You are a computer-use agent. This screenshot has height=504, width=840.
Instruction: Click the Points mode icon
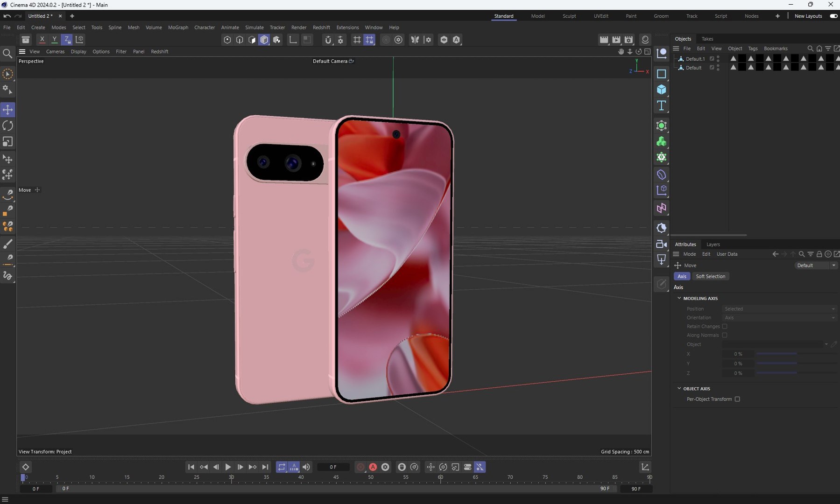(227, 40)
